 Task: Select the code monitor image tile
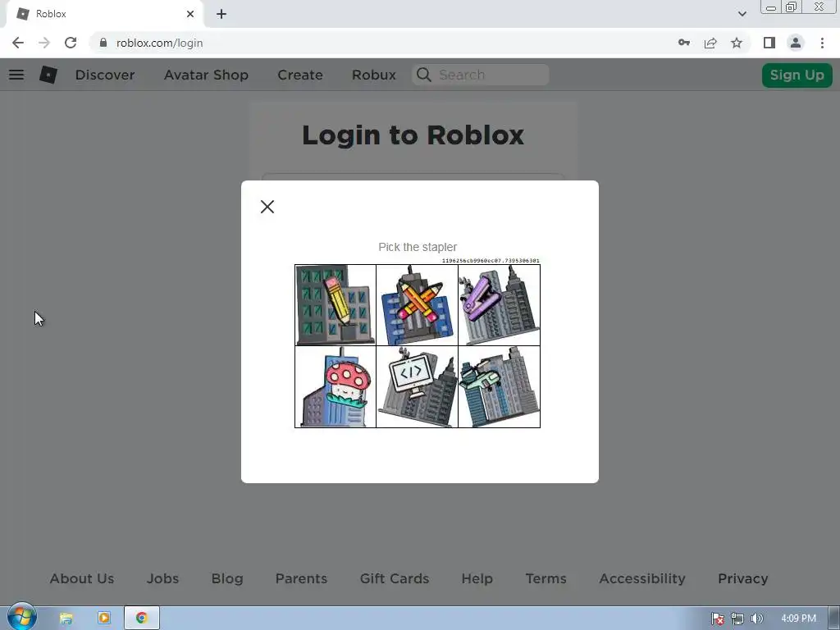(x=418, y=387)
